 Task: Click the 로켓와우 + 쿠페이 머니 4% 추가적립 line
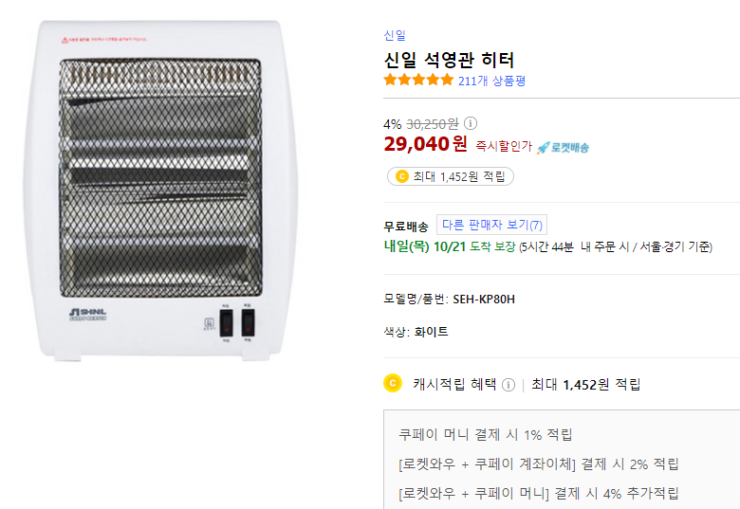pos(538,493)
